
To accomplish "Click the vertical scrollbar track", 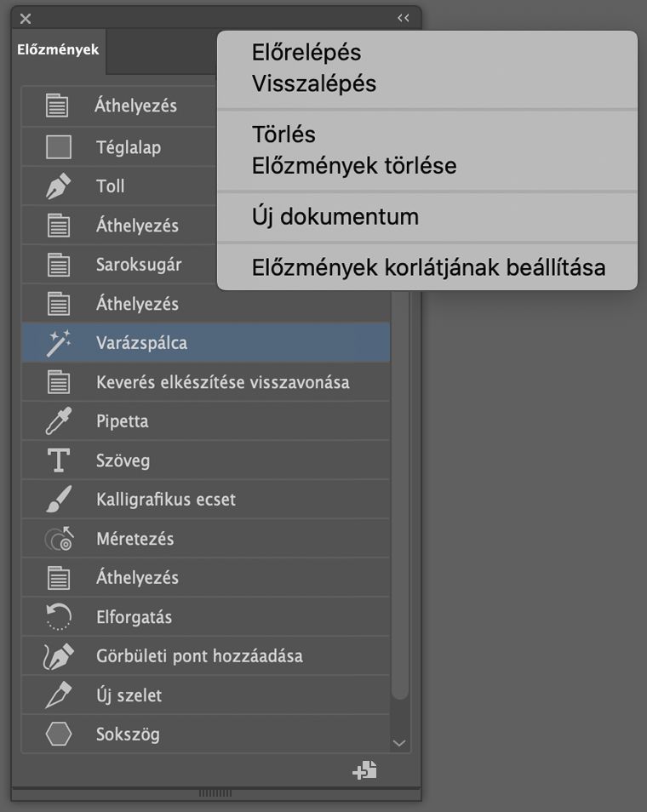I will point(399,511).
